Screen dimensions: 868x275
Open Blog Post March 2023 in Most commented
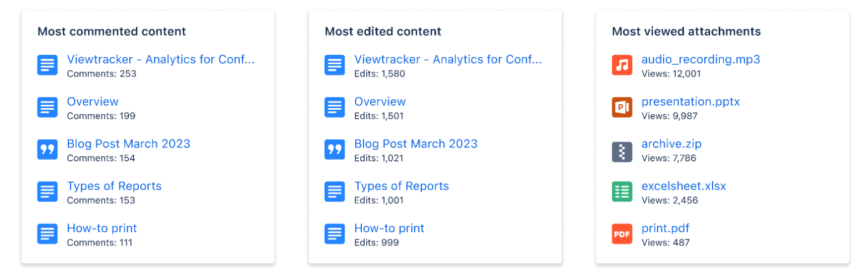[128, 144]
